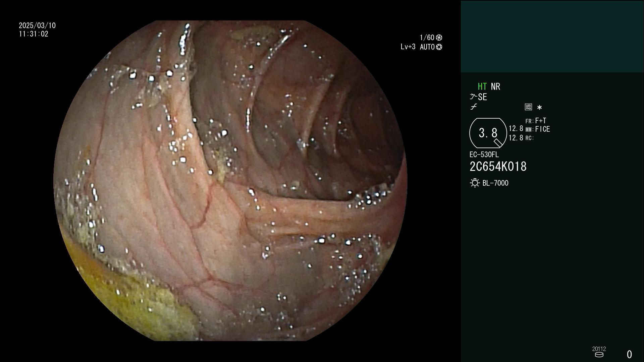Viewport: 644px width, 362px height.
Task: Click the lower 12.8 diameter value
Action: (516, 138)
